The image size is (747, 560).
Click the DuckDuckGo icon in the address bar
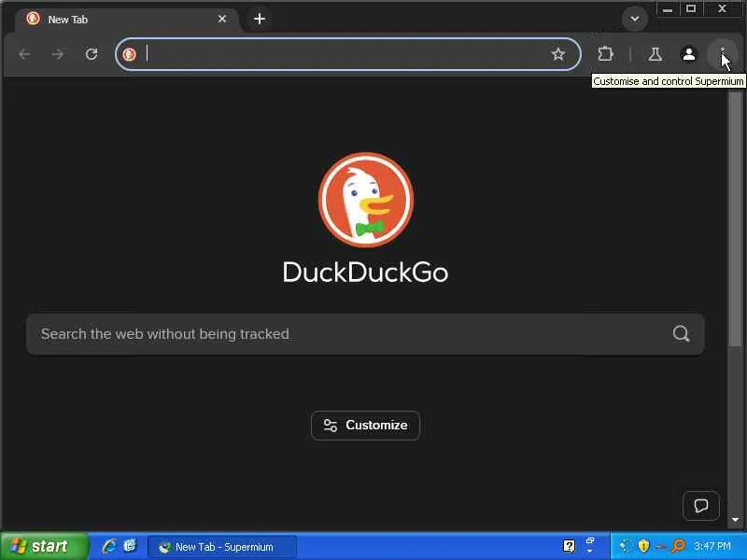click(x=129, y=54)
